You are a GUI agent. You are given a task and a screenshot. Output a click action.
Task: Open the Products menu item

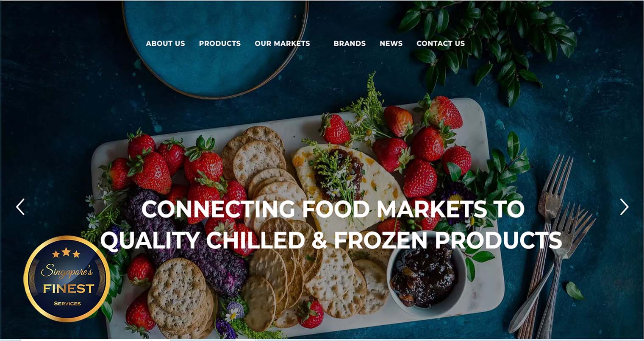click(220, 43)
